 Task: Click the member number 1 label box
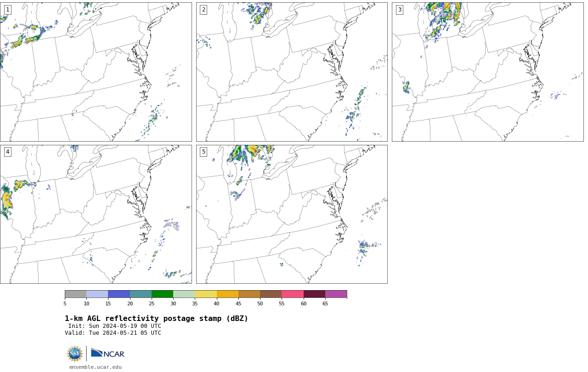(8, 10)
